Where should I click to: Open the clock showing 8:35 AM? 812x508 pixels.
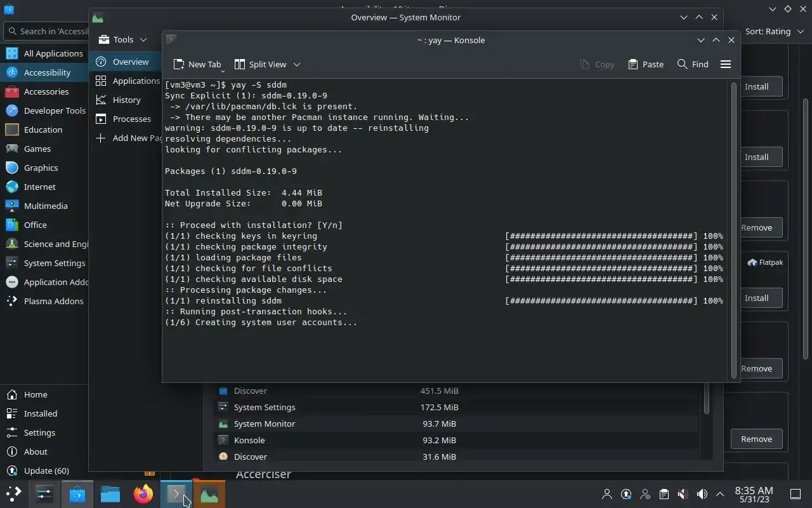(754, 494)
